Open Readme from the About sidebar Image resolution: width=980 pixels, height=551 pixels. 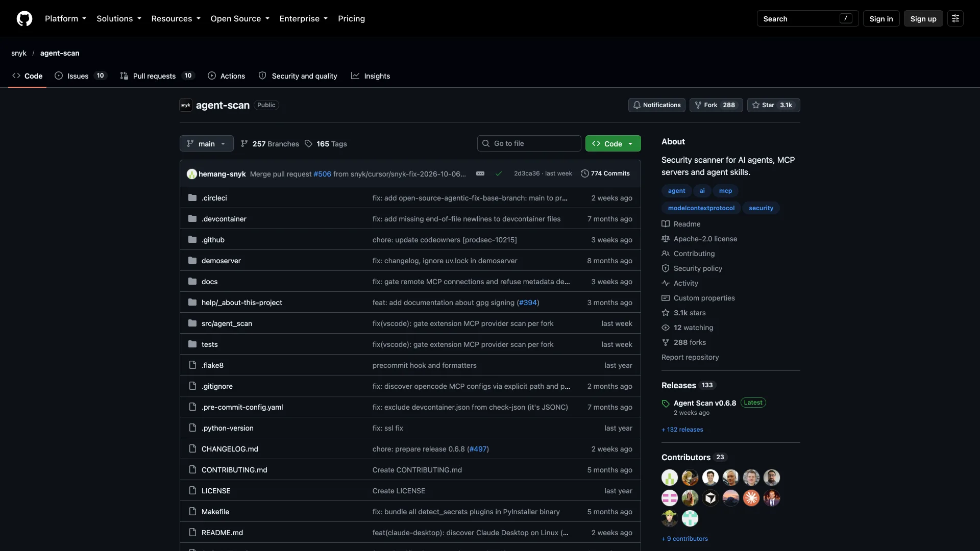pos(681,224)
